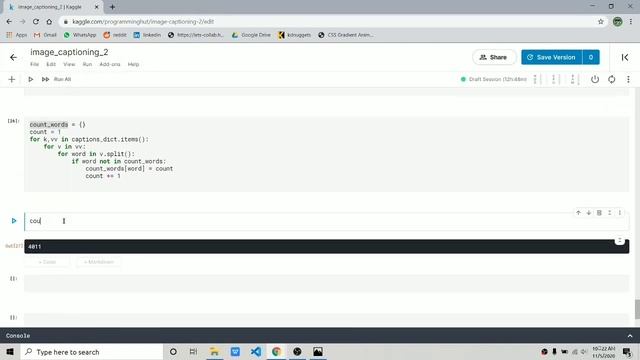Go to browser home page
Viewport: 640px width, 360px height.
49,22
